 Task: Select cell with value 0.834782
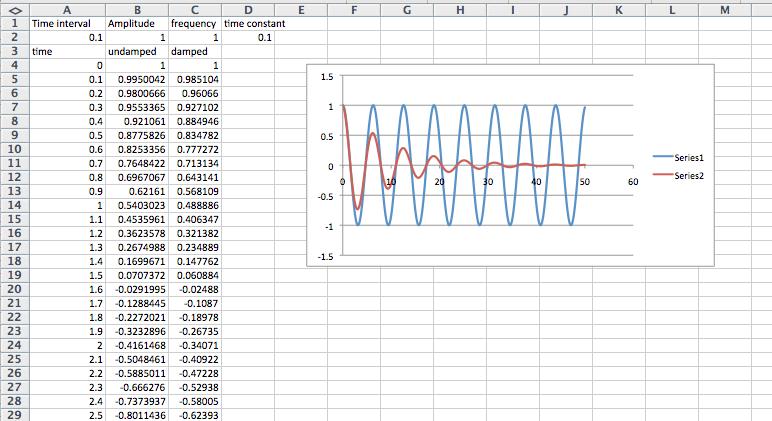point(195,135)
